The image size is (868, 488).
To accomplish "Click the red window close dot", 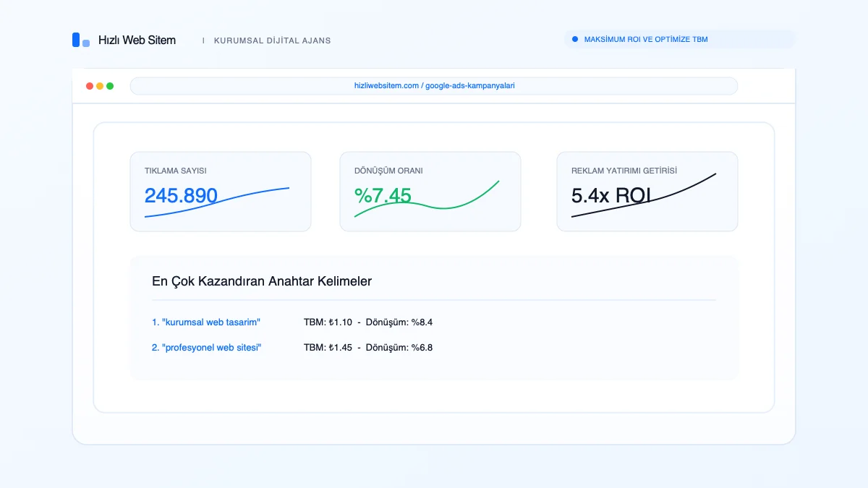I will (x=90, y=86).
